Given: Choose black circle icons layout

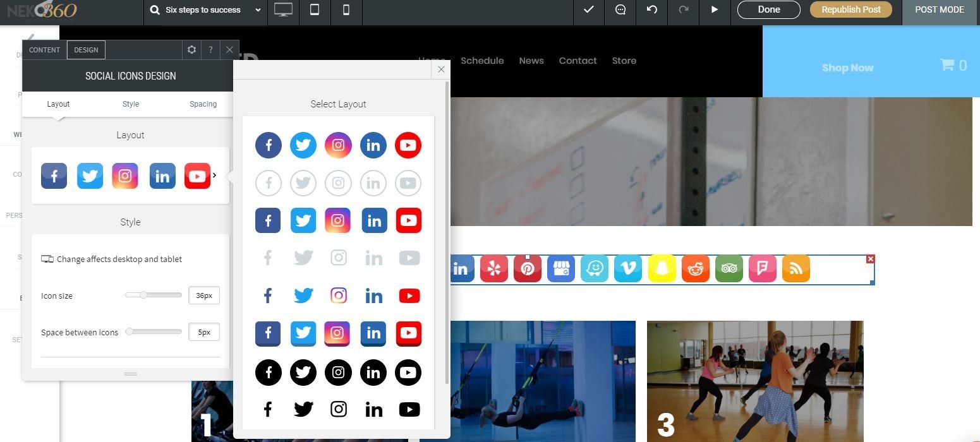Looking at the screenshot, I should pos(338,373).
